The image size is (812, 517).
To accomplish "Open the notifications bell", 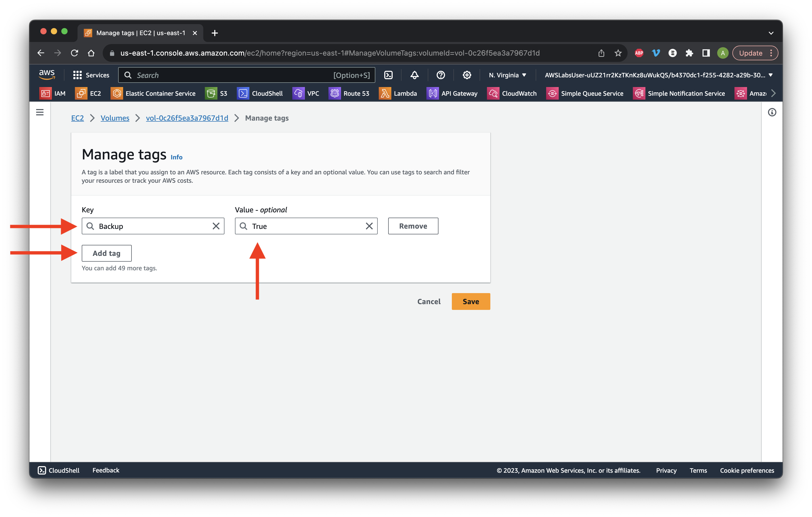I will pyautogui.click(x=414, y=75).
